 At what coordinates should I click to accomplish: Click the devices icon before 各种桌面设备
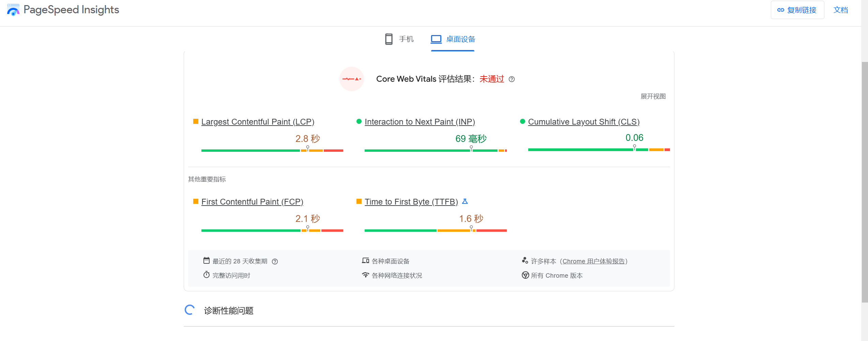(365, 260)
